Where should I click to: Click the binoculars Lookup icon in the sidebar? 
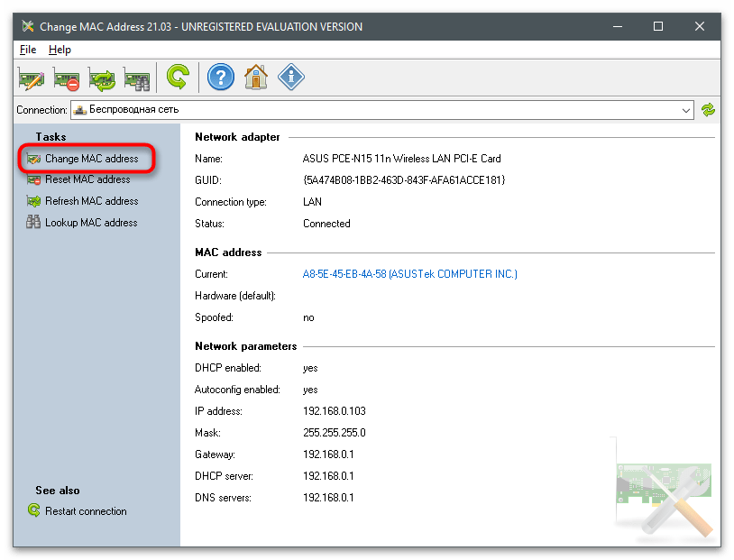click(x=33, y=222)
